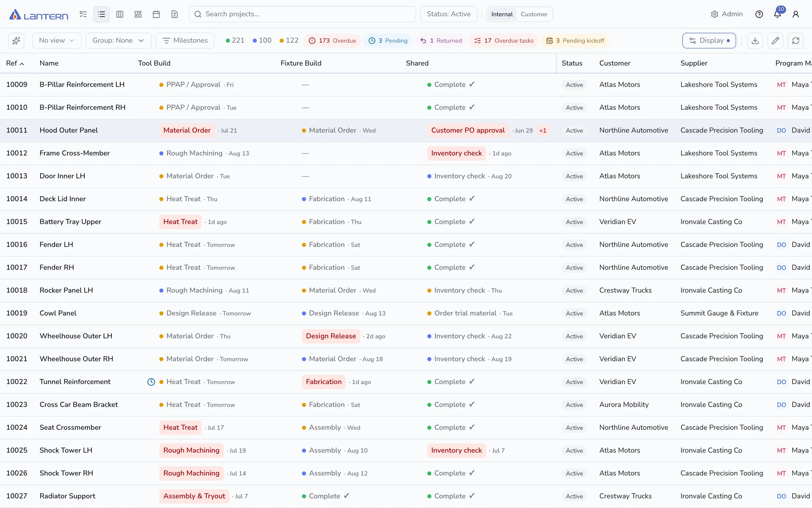The height and width of the screenshot is (508, 812).
Task: Click Order trial material milestone on Cowl Panel
Action: (x=465, y=313)
